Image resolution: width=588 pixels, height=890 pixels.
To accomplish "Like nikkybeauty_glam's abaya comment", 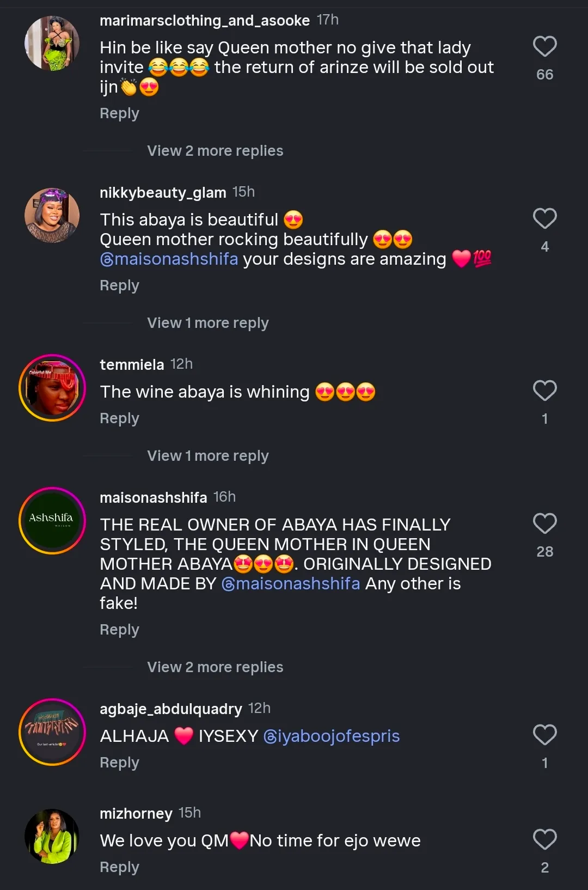I will (x=544, y=219).
